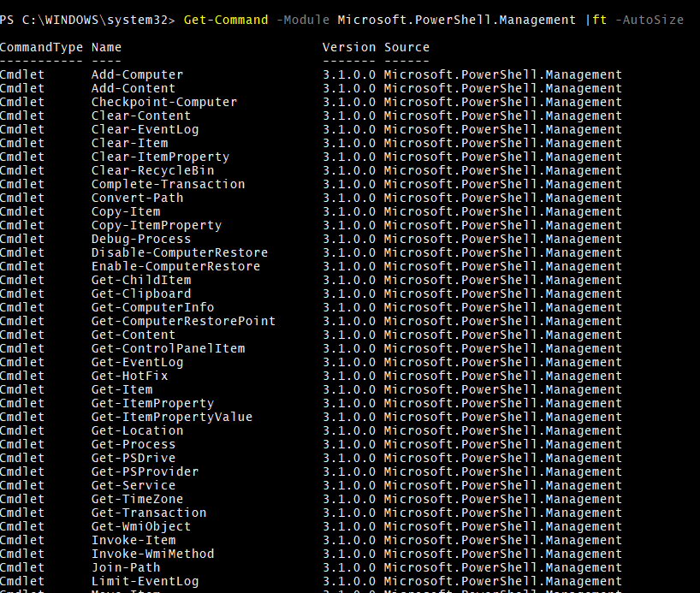Click the Clear-EventLog cmdlet name
This screenshot has width=700, height=593.
tap(145, 129)
